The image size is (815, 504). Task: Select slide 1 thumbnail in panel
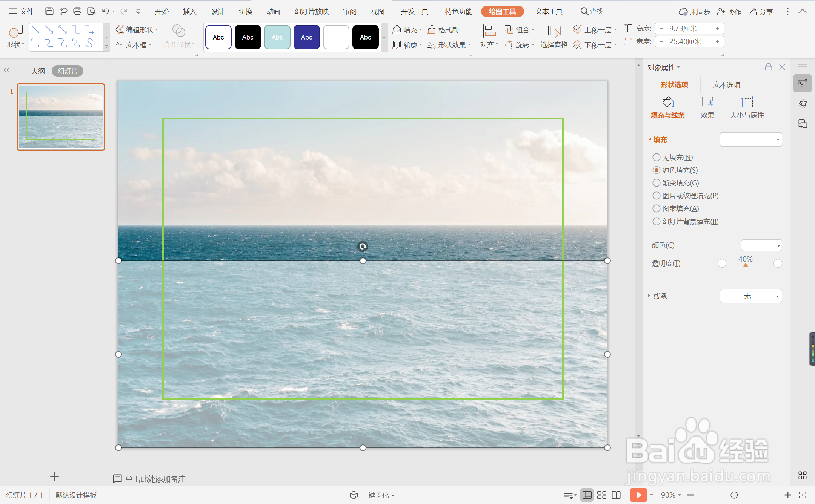[61, 117]
